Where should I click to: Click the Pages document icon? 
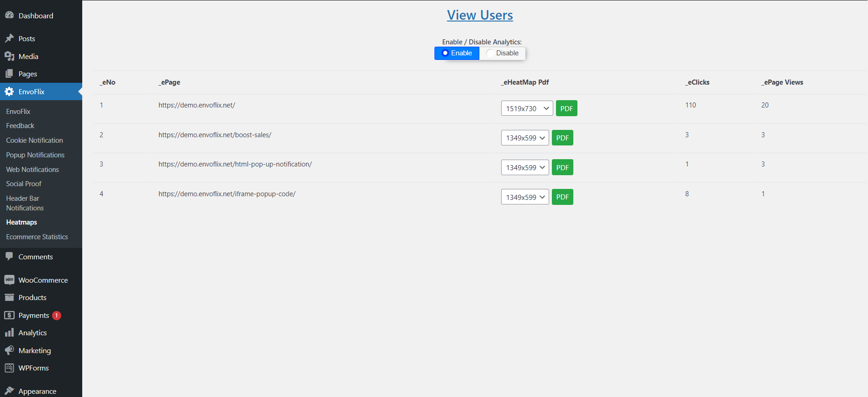click(x=9, y=74)
